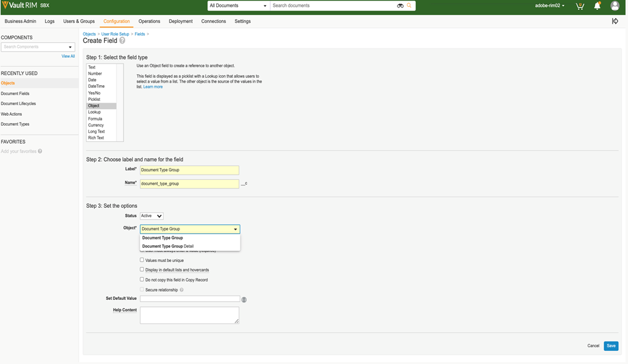Click the user profile avatar

click(615, 6)
